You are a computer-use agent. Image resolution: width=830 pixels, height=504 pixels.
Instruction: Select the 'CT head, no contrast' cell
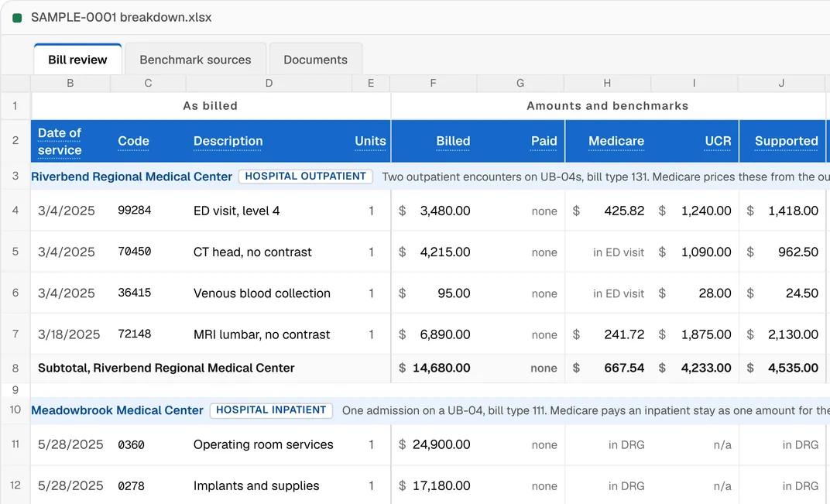pyautogui.click(x=252, y=252)
